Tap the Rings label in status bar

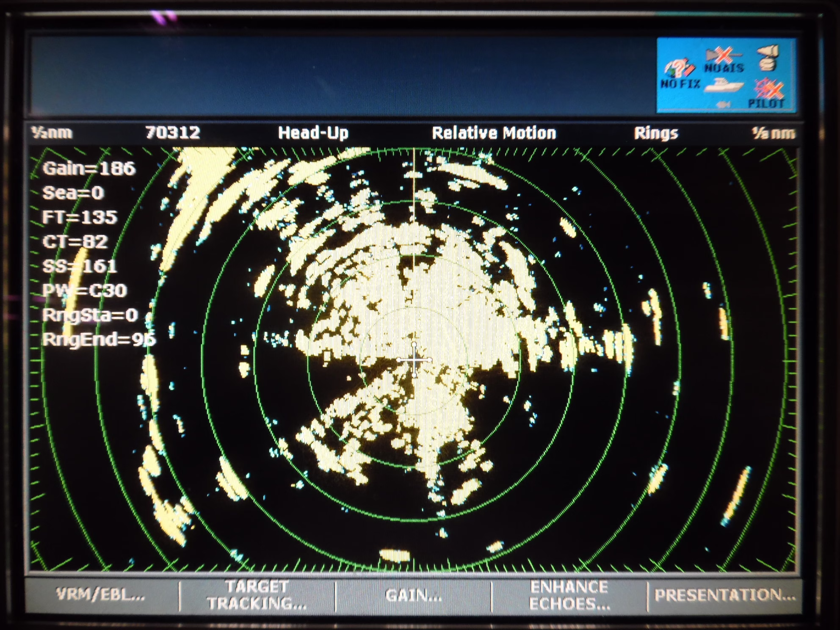point(656,133)
